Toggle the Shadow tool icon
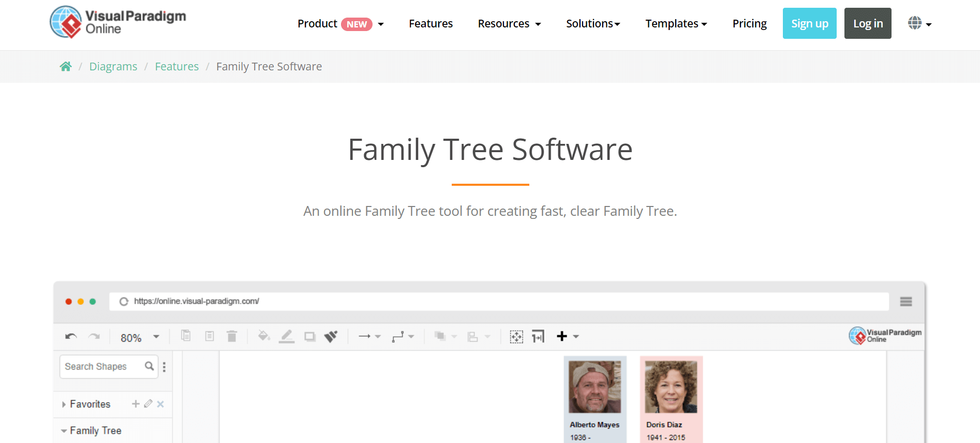980x443 pixels. 310,337
